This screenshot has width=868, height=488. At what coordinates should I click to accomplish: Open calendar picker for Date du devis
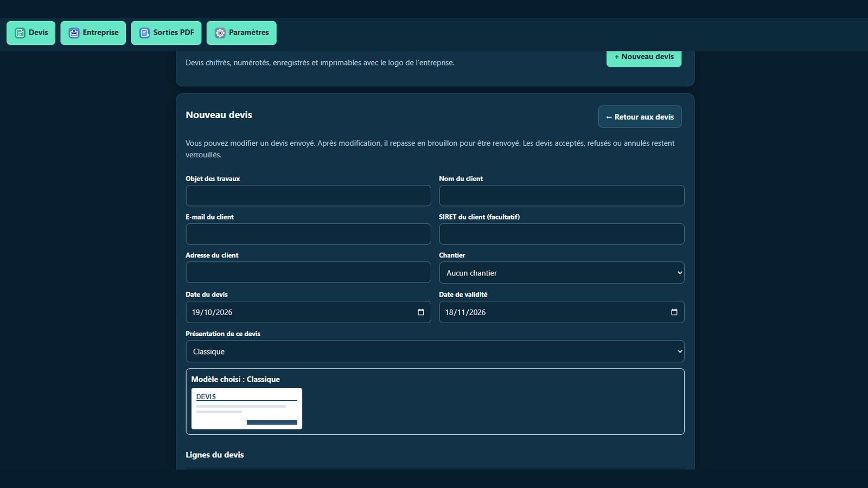(x=420, y=312)
